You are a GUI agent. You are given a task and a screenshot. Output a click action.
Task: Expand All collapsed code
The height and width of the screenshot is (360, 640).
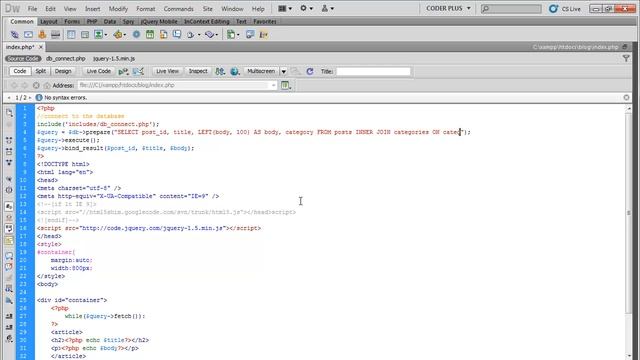[x=9, y=162]
